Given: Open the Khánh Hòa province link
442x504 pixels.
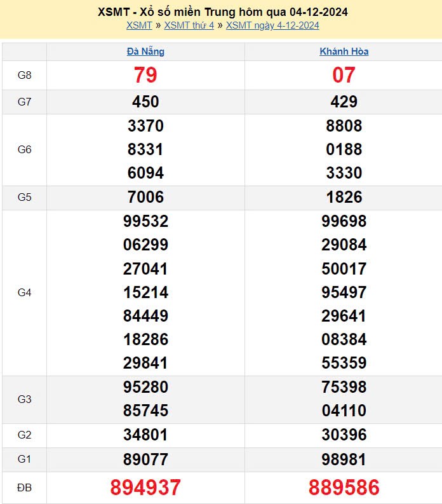Looking at the screenshot, I should [x=344, y=51].
